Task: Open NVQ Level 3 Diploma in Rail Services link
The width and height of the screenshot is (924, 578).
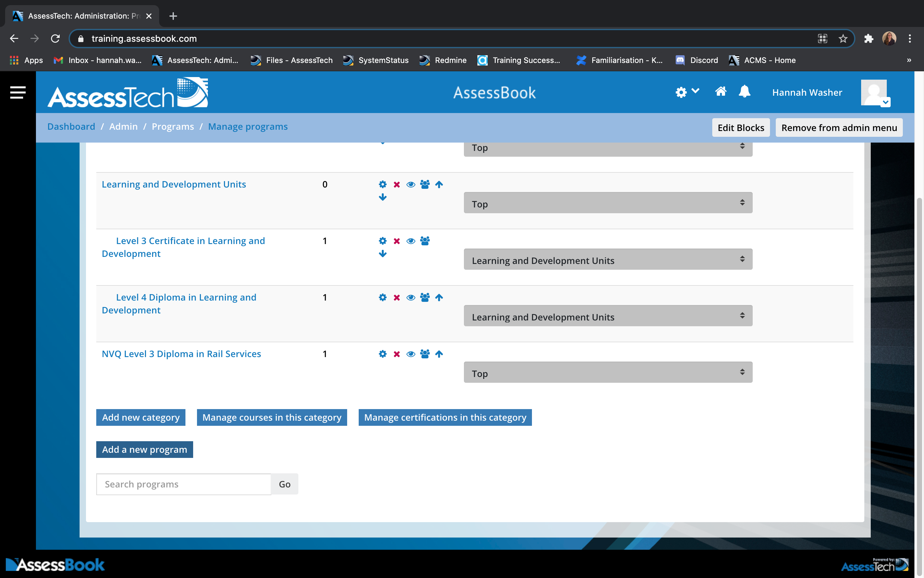Action: coord(181,354)
